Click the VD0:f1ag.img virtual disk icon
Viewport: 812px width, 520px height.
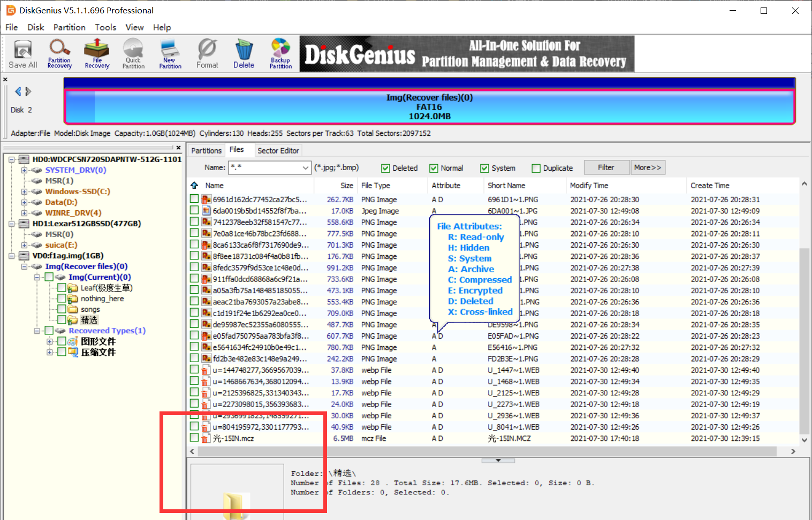coord(24,256)
